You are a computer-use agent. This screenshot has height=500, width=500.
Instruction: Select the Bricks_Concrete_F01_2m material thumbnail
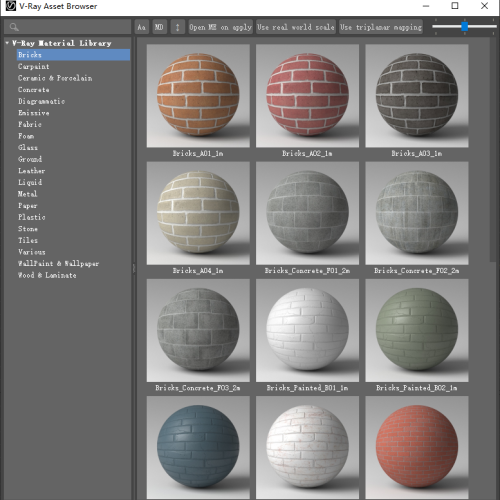point(307,213)
